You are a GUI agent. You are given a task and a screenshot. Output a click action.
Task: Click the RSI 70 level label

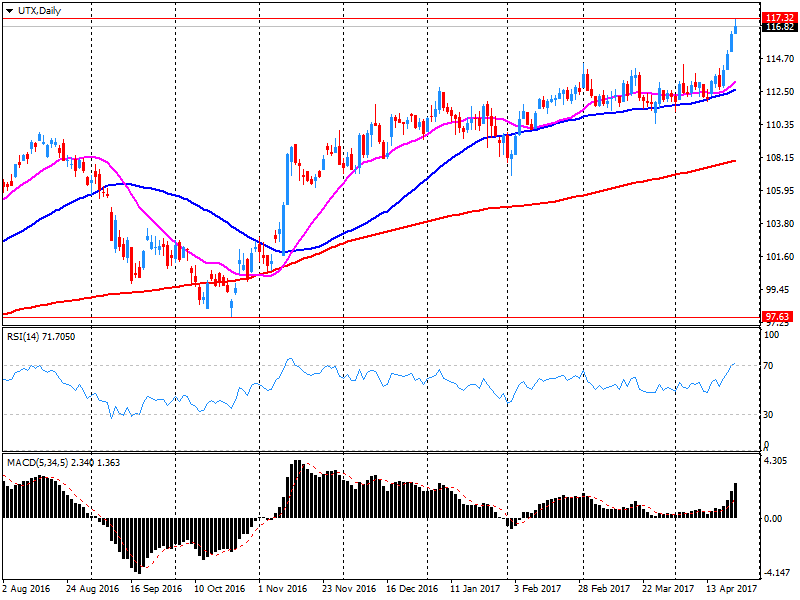coord(768,366)
